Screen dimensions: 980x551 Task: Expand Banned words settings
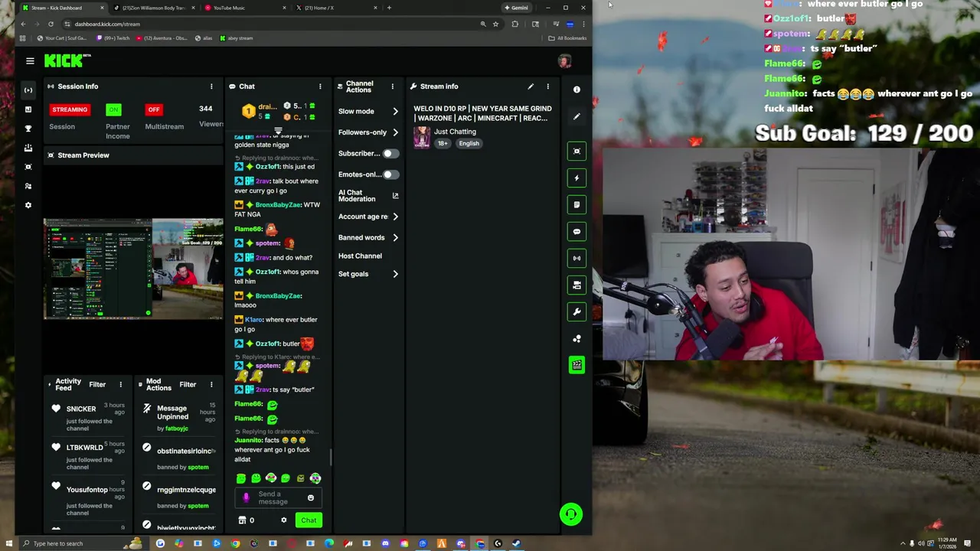pos(368,238)
